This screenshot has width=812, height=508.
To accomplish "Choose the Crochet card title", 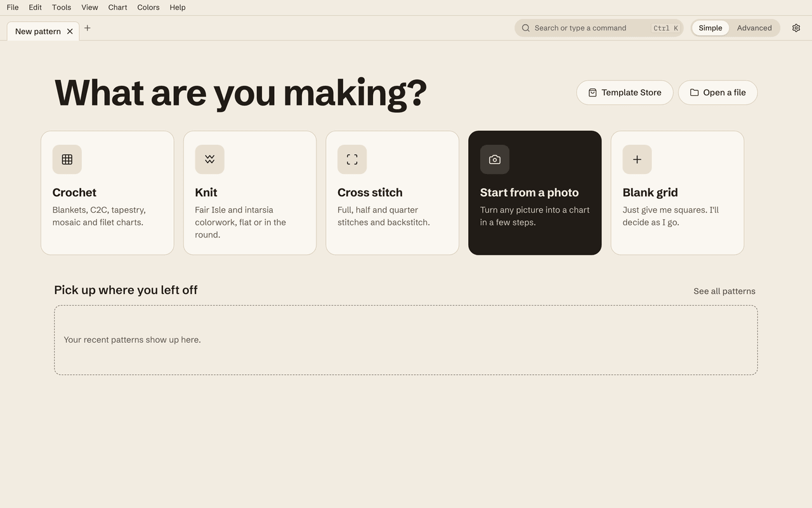I will pos(74,192).
